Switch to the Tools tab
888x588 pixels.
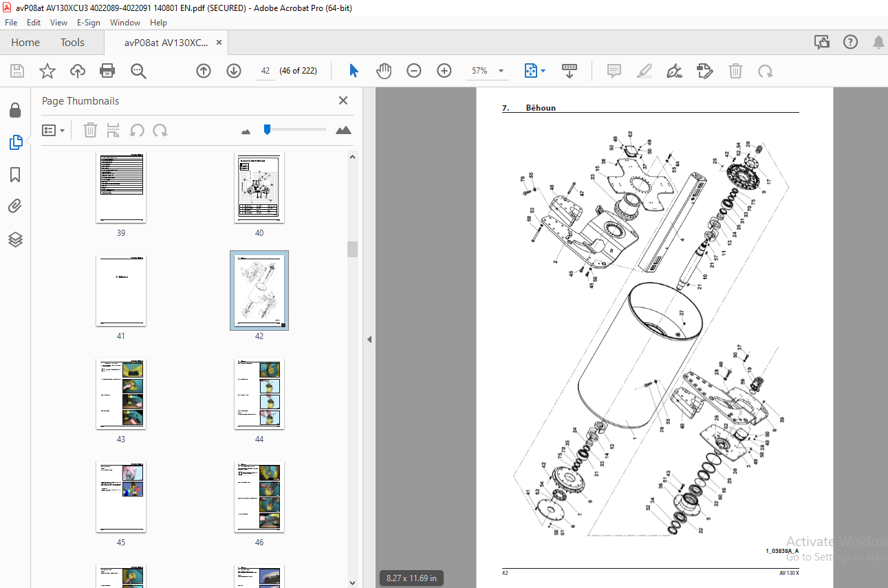click(72, 43)
